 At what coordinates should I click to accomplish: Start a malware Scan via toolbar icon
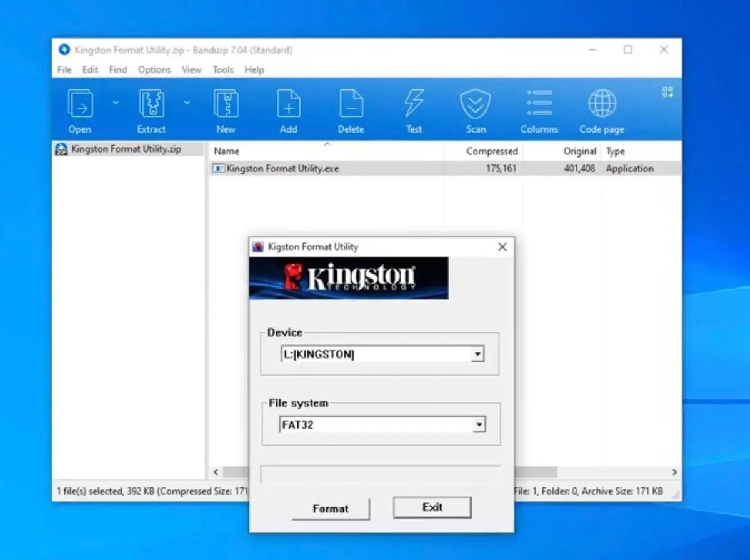coord(476,105)
